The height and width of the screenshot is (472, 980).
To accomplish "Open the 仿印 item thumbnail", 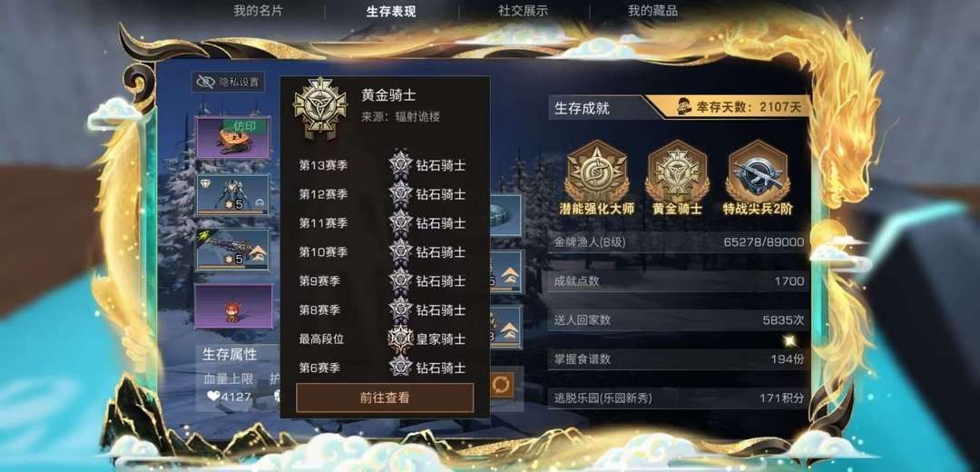I will [234, 137].
